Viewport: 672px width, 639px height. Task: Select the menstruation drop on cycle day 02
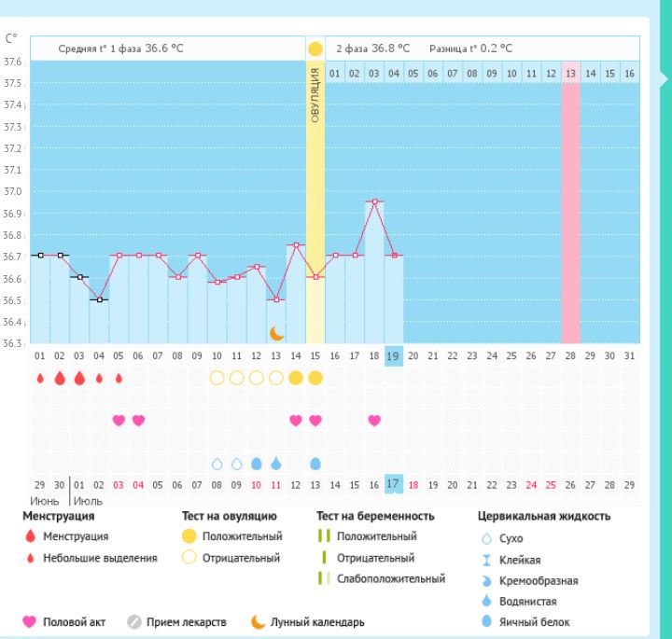point(60,378)
